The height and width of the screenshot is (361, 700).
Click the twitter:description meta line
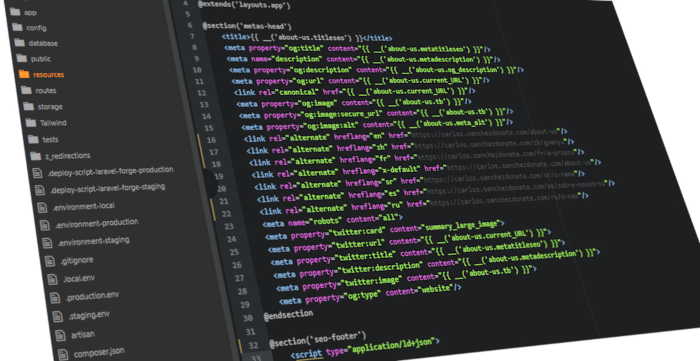(x=437, y=264)
